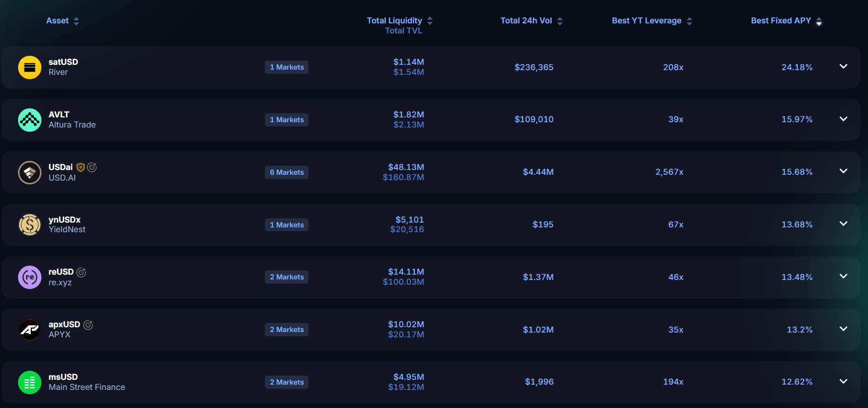868x408 pixels.
Task: Open the 2 Markets badge for reUSD
Action: tap(287, 277)
